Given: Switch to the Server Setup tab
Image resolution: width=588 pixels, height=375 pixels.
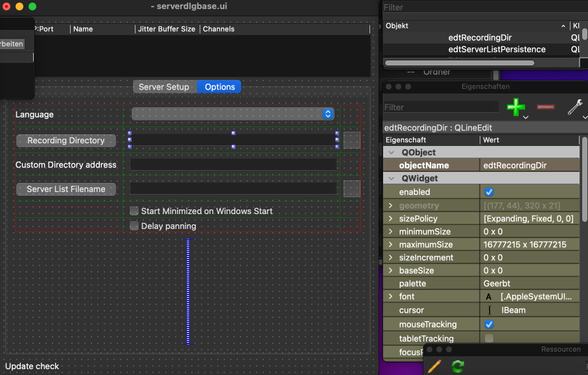Looking at the screenshot, I should click(x=165, y=87).
